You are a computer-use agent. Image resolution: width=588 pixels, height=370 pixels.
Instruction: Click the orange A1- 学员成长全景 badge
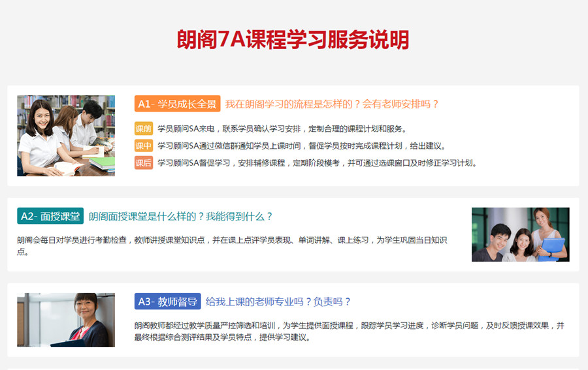pyautogui.click(x=177, y=104)
